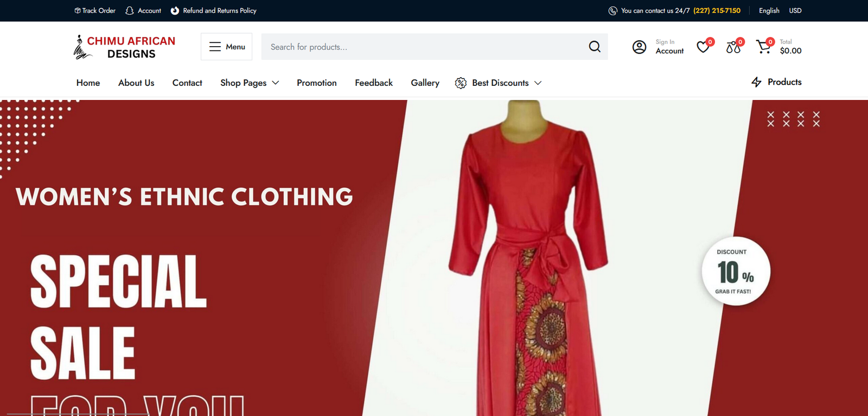This screenshot has height=416, width=868.
Task: Click the Shop Pages menu label
Action: tap(243, 83)
